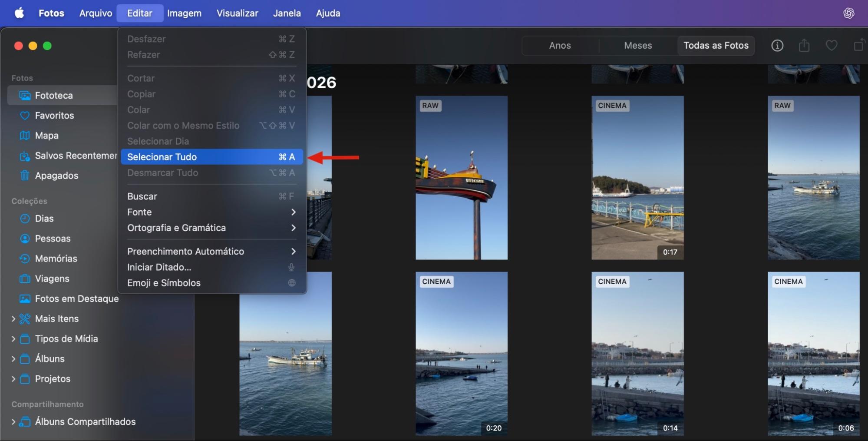Click the Álbuns folder icon
This screenshot has width=868, height=441.
pos(25,358)
